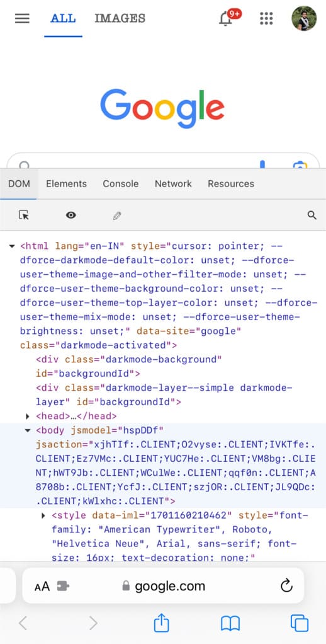Switch to the IMAGES search tab
326x644 pixels.
(120, 18)
